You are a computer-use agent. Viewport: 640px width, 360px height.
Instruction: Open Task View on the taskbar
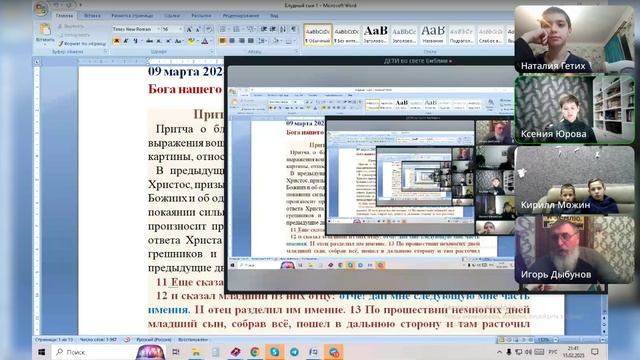coord(176,352)
